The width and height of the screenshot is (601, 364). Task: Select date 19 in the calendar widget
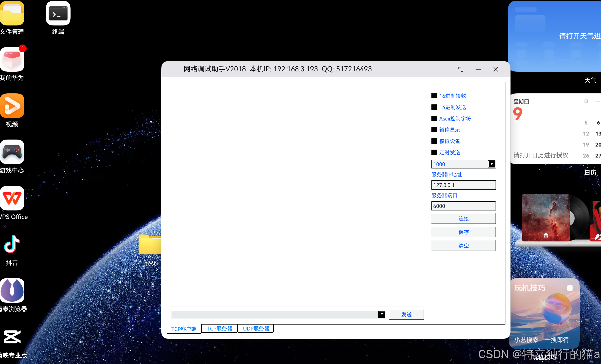(586, 145)
